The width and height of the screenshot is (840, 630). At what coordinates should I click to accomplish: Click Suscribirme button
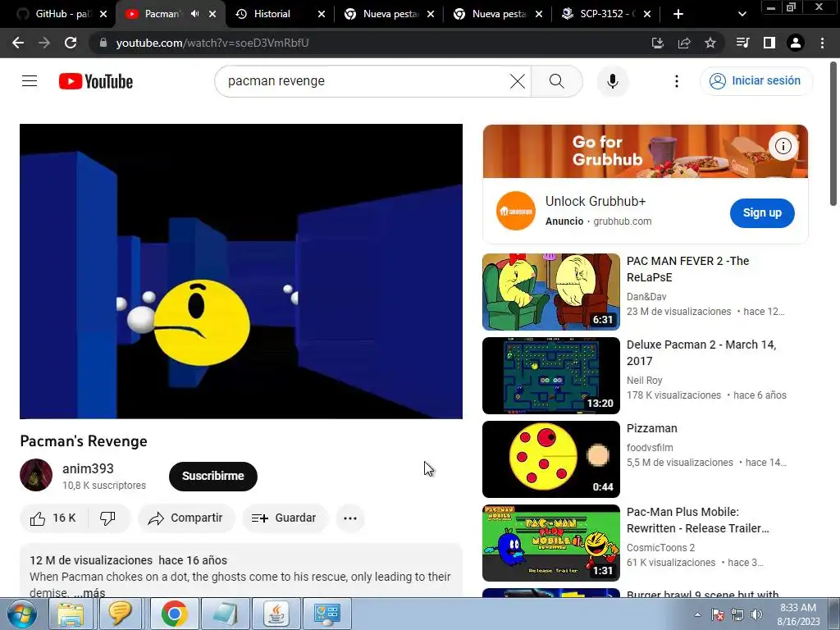tap(213, 476)
